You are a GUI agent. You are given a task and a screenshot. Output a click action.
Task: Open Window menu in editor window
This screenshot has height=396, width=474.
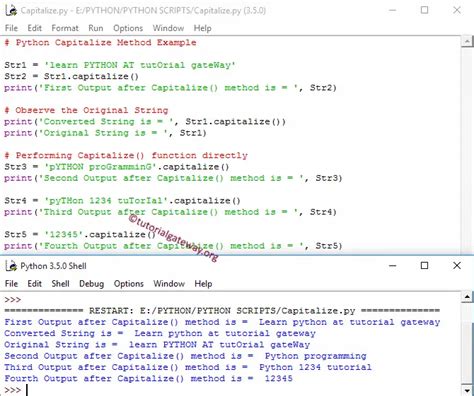coord(168,28)
